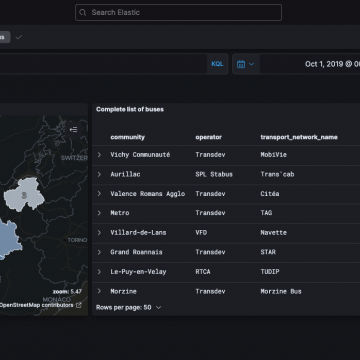This screenshot has width=360, height=360.
Task: Click the SPL Stabus operator cell
Action: [x=214, y=174]
